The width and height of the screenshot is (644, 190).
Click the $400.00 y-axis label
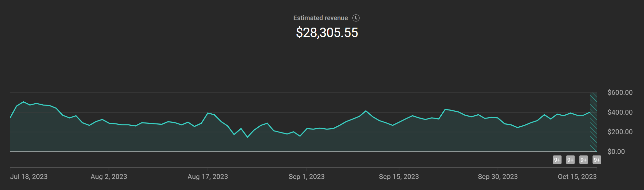coord(620,112)
